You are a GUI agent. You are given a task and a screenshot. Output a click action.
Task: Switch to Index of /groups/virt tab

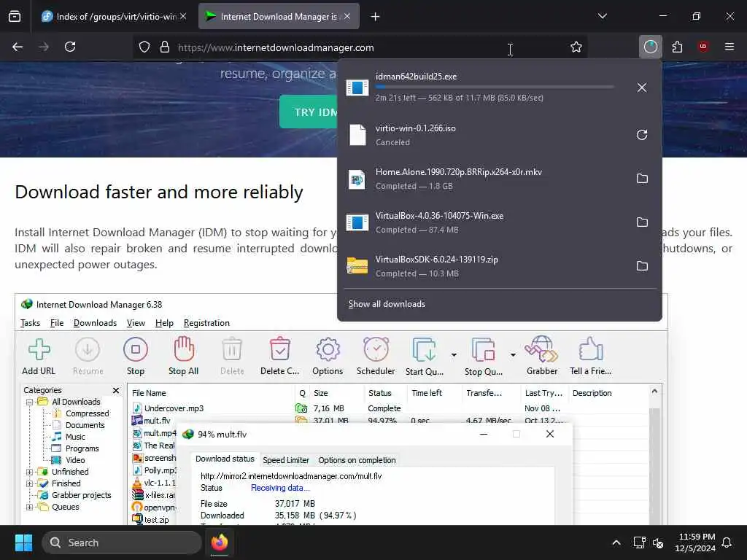[x=111, y=17]
